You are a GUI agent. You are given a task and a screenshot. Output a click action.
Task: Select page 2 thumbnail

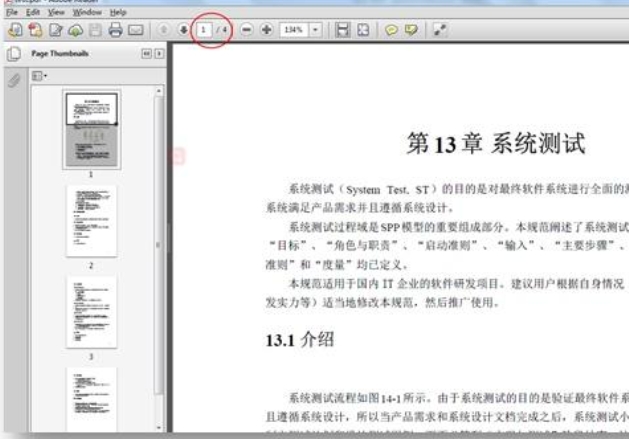coord(91,221)
